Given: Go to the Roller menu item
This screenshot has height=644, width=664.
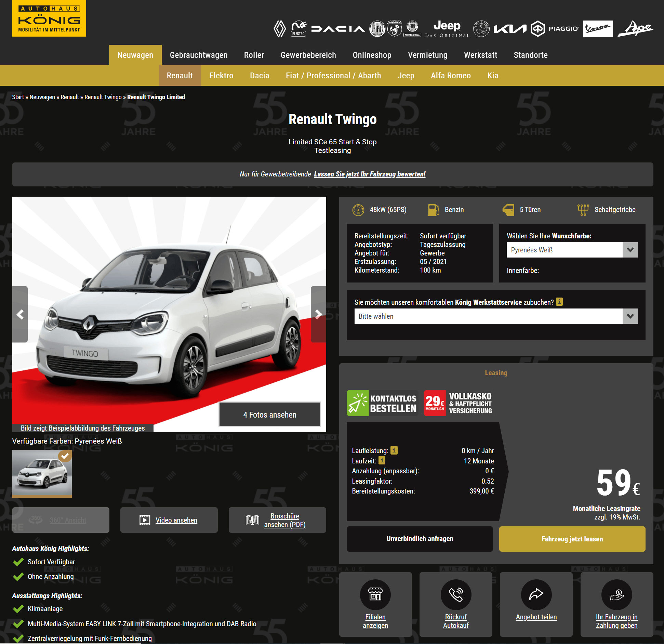Looking at the screenshot, I should [254, 55].
